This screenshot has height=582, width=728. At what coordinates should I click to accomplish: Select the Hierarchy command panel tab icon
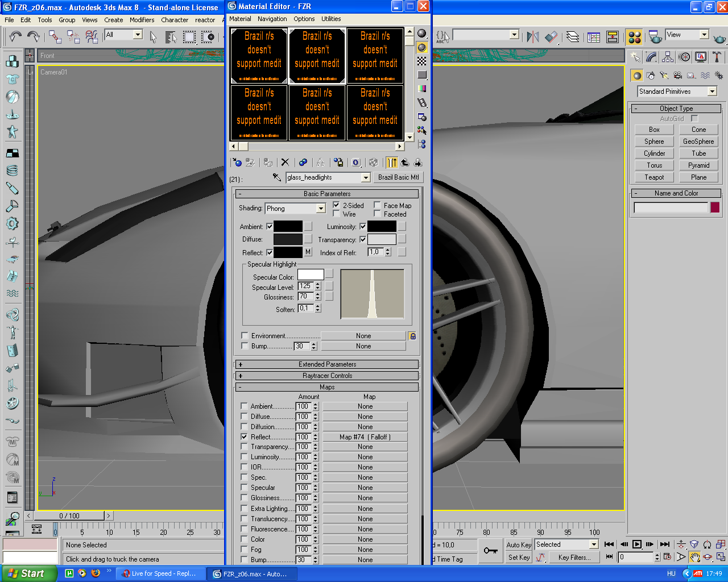tap(668, 57)
